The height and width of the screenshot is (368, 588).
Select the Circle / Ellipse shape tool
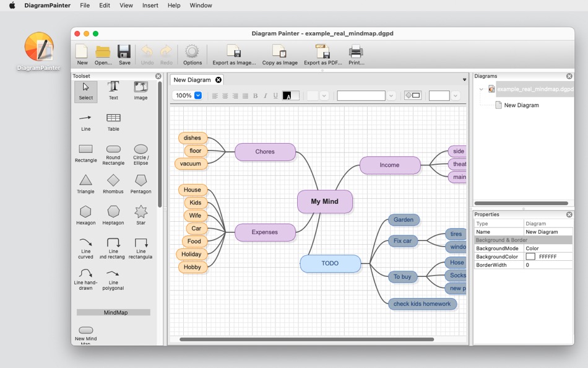(141, 155)
